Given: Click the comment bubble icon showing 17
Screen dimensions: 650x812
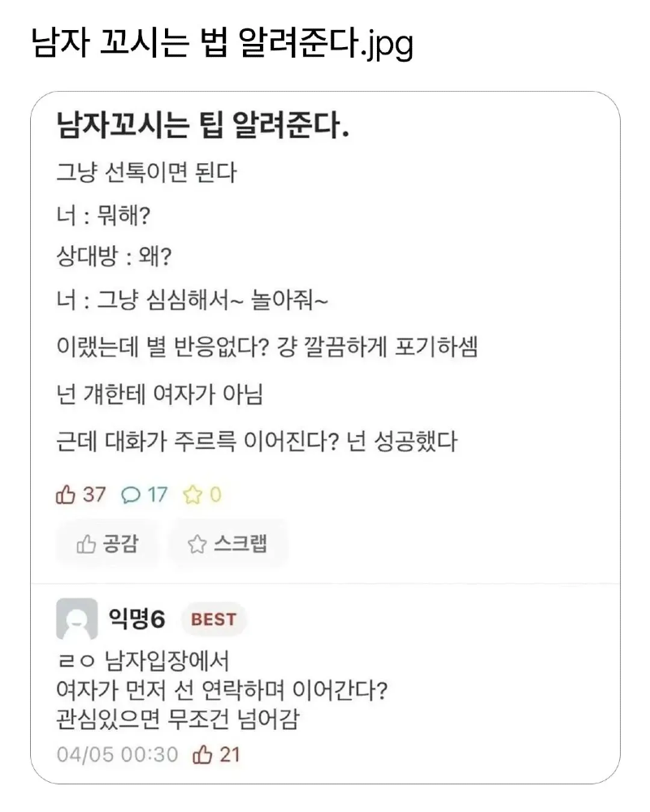Looking at the screenshot, I should pos(130,494).
